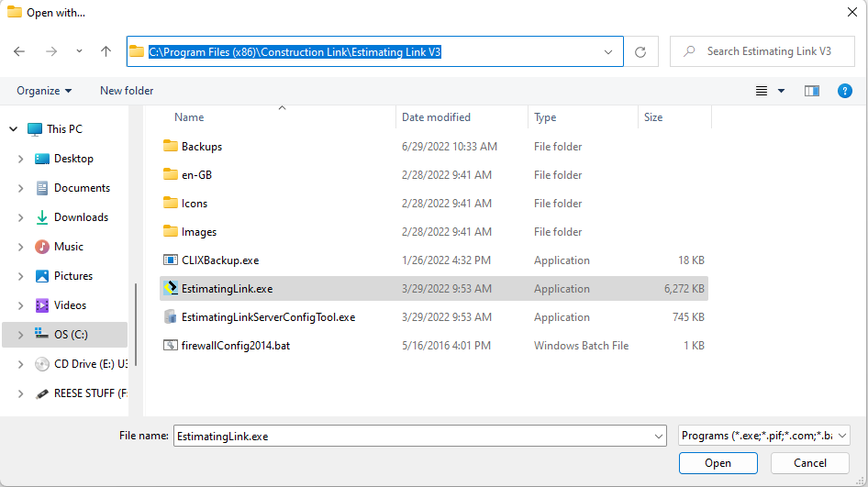Select Desktop icon in sidebar
Screen dimensions: 868x487
(42, 159)
